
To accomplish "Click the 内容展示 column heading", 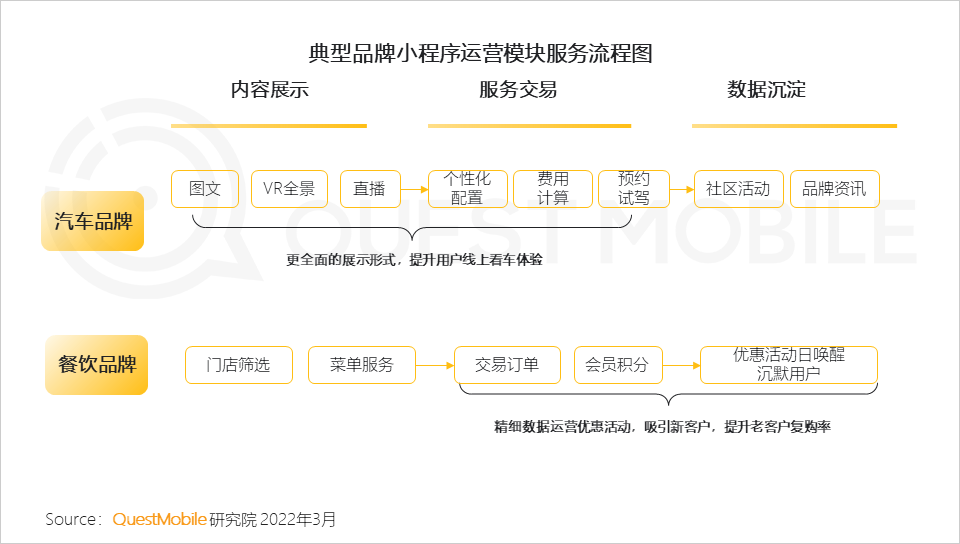I will [269, 90].
